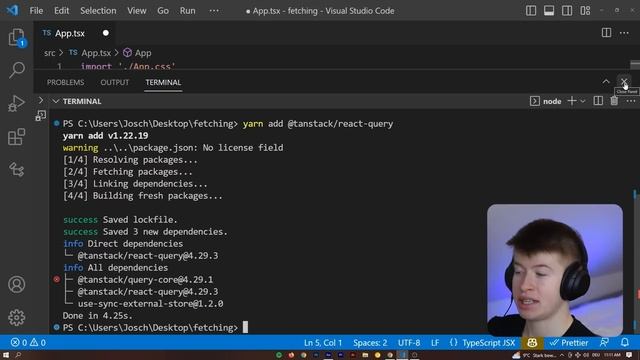Change encoding via UTF-8
Screen dimensions: 640x360
409,343
